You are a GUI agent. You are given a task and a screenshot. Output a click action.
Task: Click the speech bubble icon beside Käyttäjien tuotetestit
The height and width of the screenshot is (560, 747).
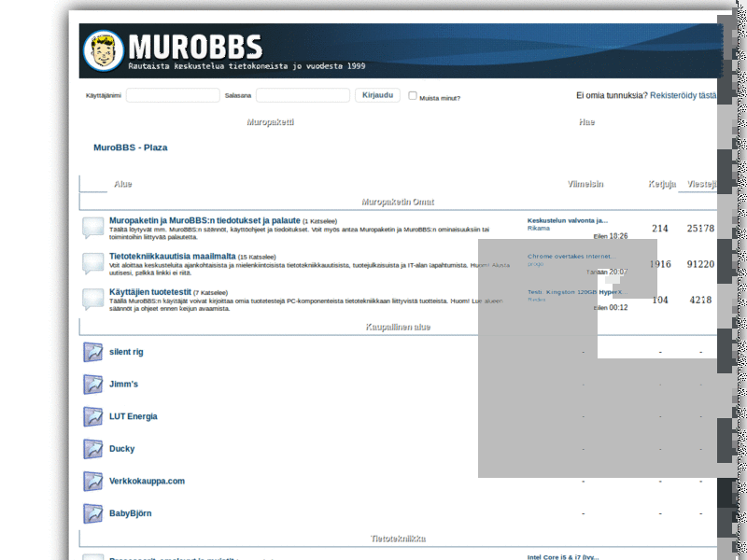click(92, 299)
